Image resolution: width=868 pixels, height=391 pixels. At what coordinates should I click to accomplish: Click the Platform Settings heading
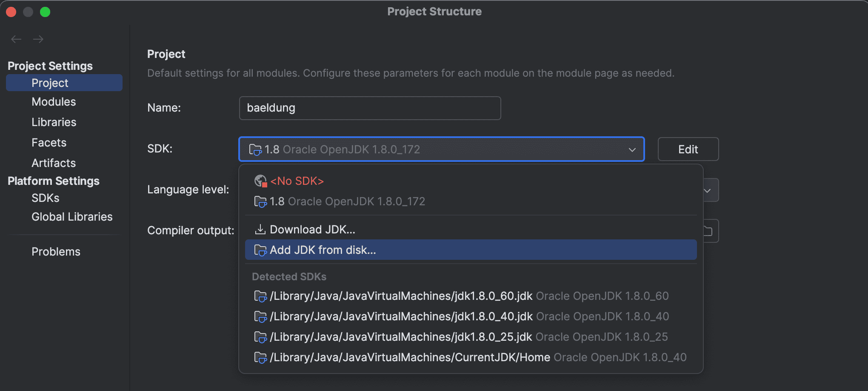tap(54, 181)
